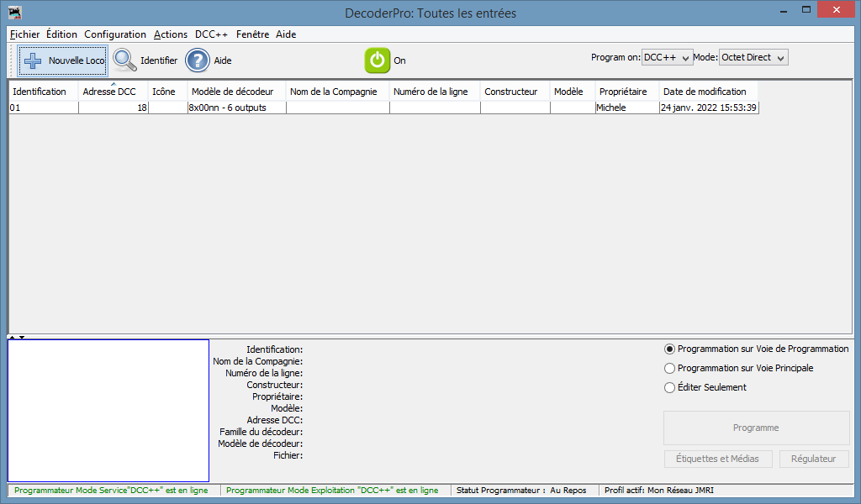861x504 pixels.
Task: Click the Date de modification header
Action: pos(708,92)
